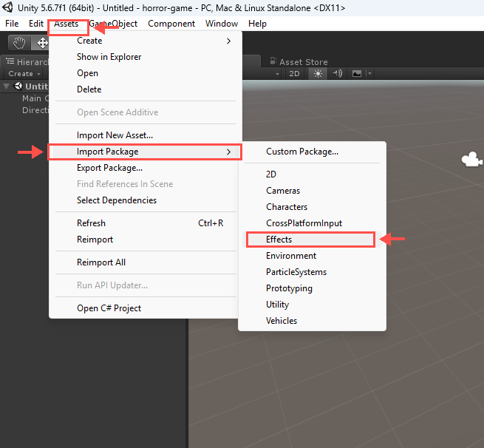The width and height of the screenshot is (484, 448).
Task: Select the Hand tool in toolbar
Action: (x=19, y=43)
